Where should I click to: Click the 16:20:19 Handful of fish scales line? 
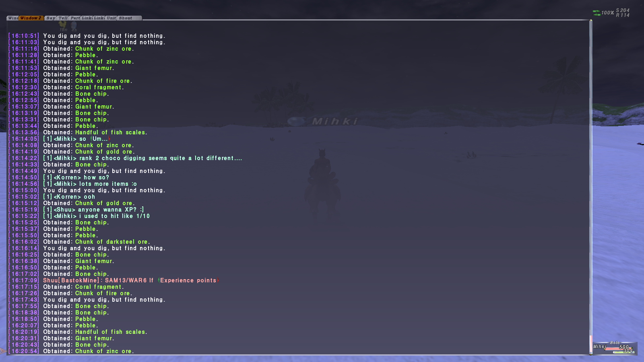[x=78, y=332]
